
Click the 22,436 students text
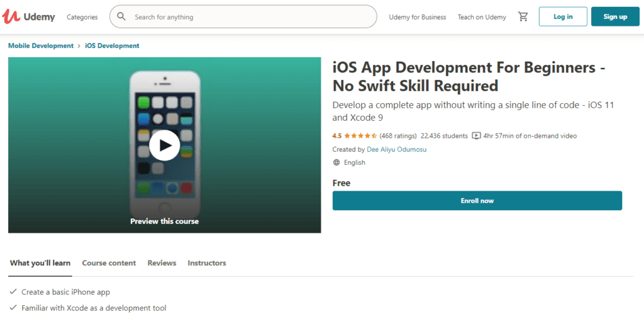[444, 136]
